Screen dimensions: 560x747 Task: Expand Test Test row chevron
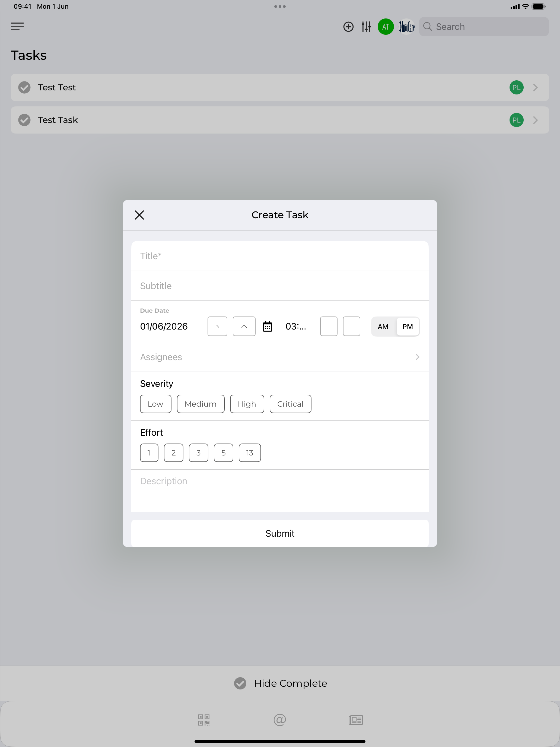535,87
